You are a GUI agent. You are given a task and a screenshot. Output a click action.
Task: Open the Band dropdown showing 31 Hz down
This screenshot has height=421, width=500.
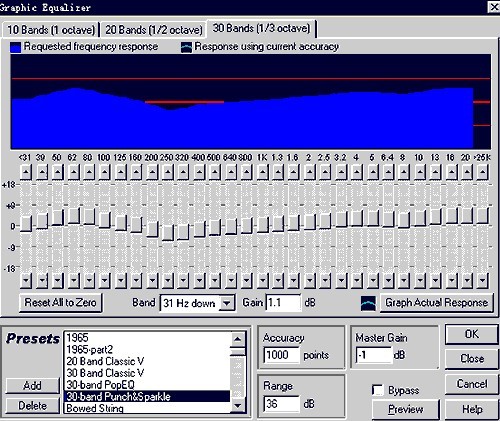(x=227, y=303)
